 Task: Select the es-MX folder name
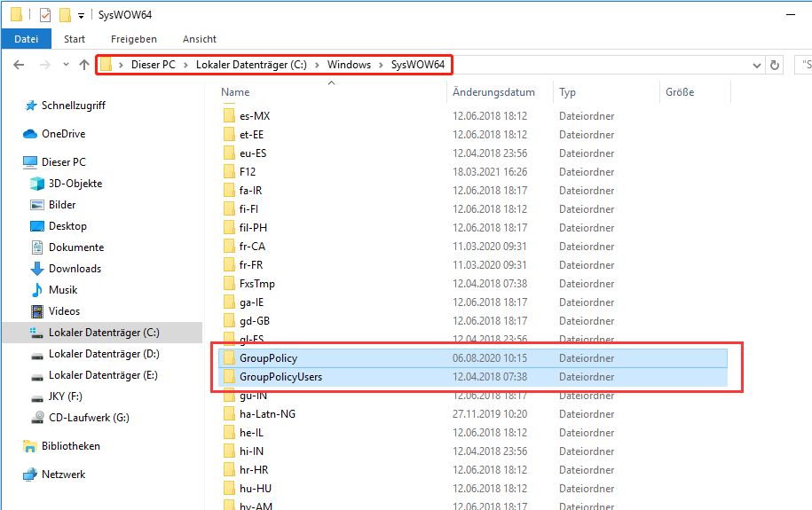tap(255, 116)
